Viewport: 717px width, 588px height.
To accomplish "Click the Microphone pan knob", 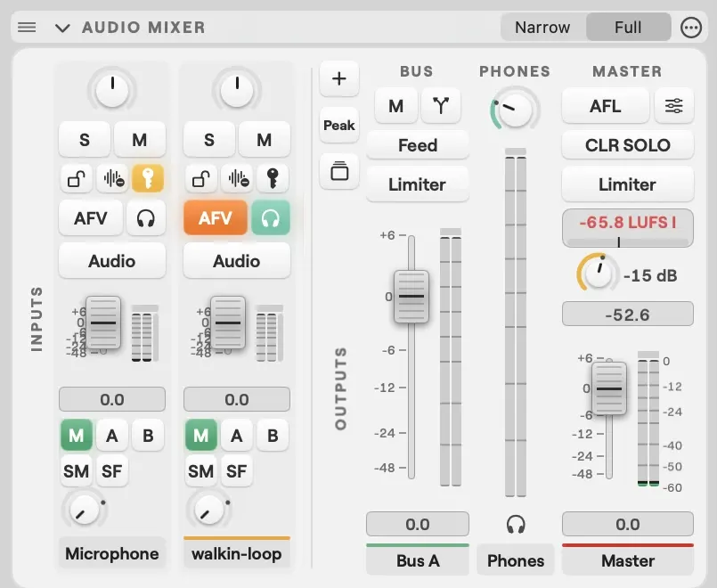I will pos(84,510).
